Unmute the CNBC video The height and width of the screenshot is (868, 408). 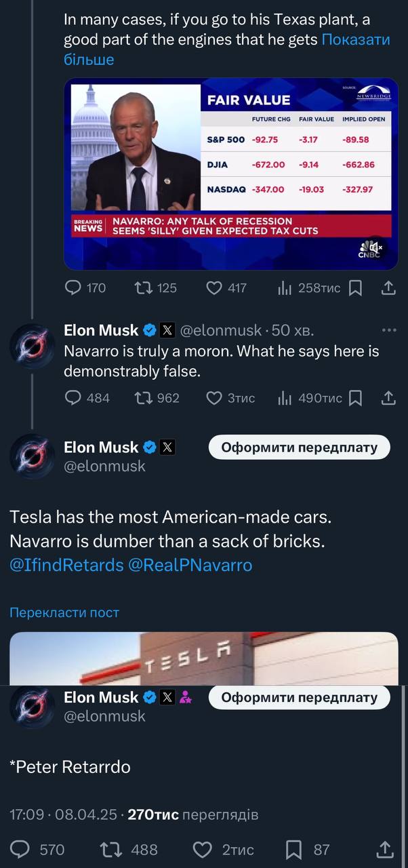(372, 248)
